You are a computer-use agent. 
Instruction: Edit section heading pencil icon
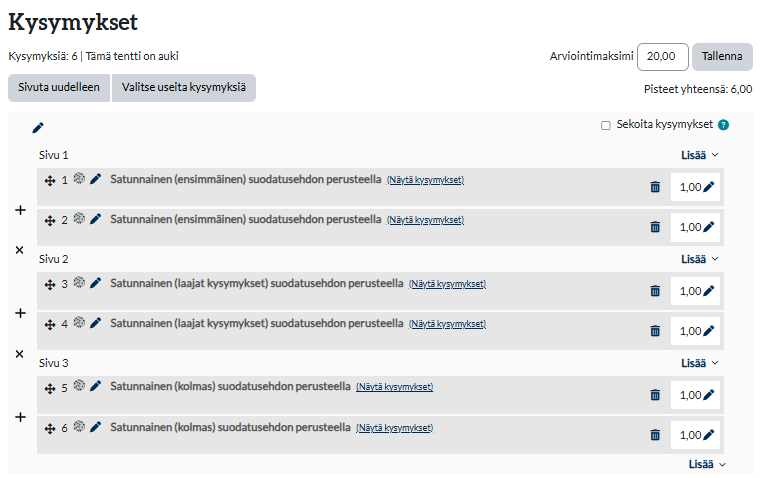[38, 128]
